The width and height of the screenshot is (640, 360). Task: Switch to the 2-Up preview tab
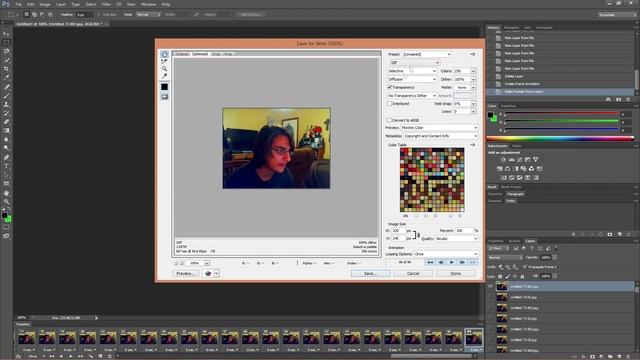216,54
